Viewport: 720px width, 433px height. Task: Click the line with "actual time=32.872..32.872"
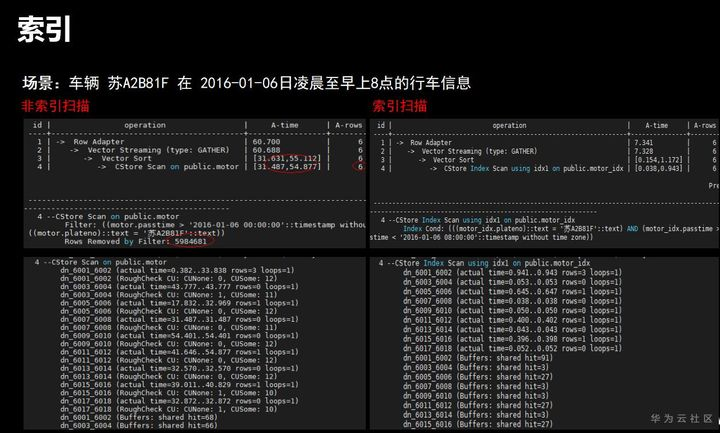coord(179,401)
